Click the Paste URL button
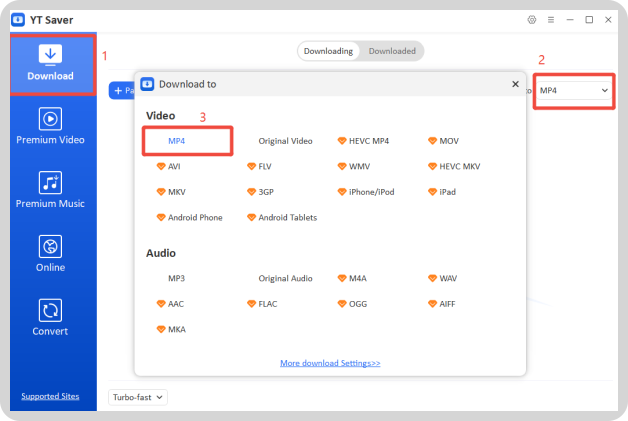Screen dimensions: 628x421 122,91
